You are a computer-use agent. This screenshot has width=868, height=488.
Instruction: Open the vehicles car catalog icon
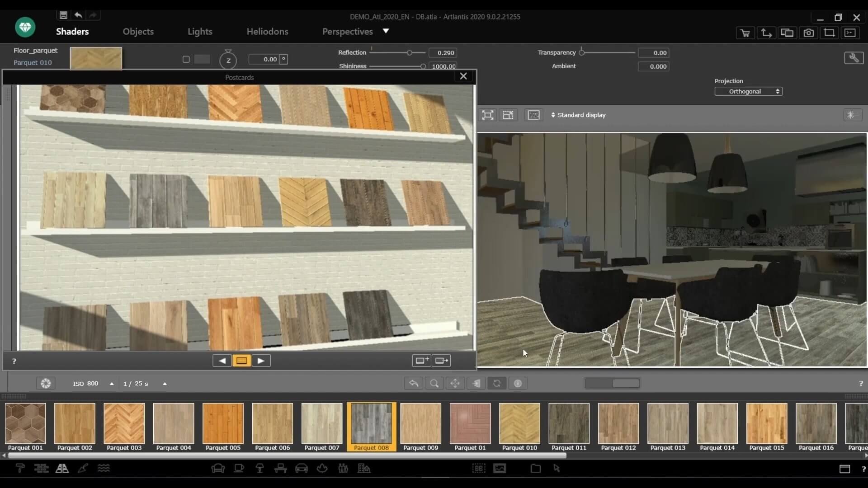(302, 469)
